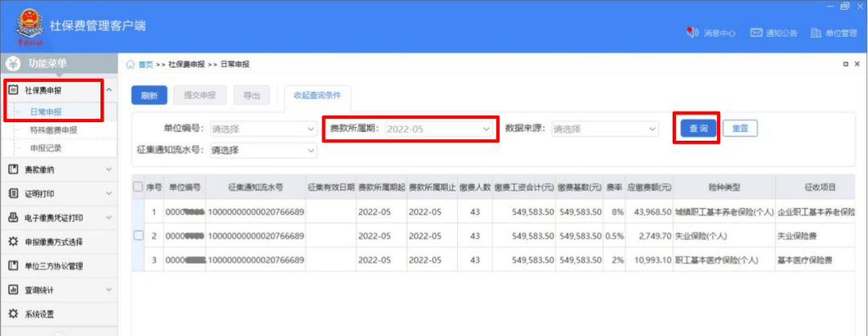This screenshot has height=336, width=868.
Task: Open the 征集通知流水号 dropdown
Action: (x=264, y=150)
